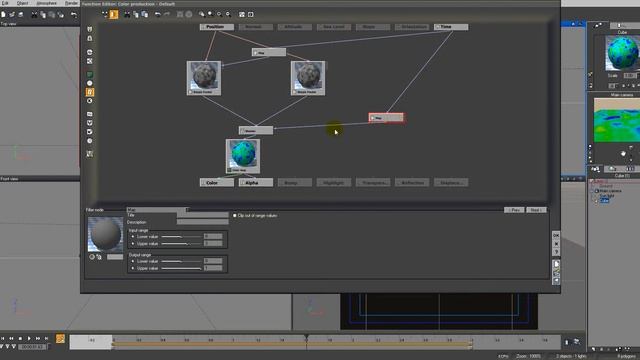
Task: Select Main camera in World Browser list
Action: pyautogui.click(x=610, y=191)
